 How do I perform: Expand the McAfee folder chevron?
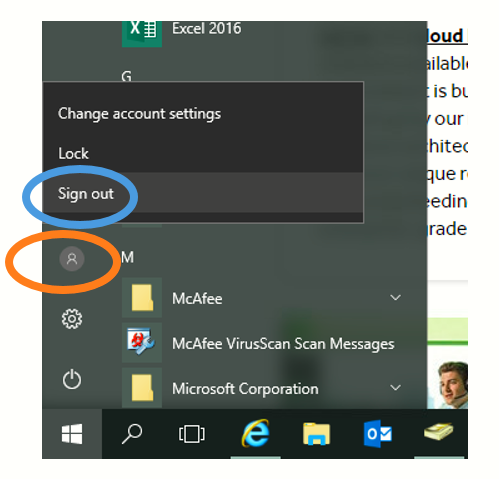[x=395, y=297]
